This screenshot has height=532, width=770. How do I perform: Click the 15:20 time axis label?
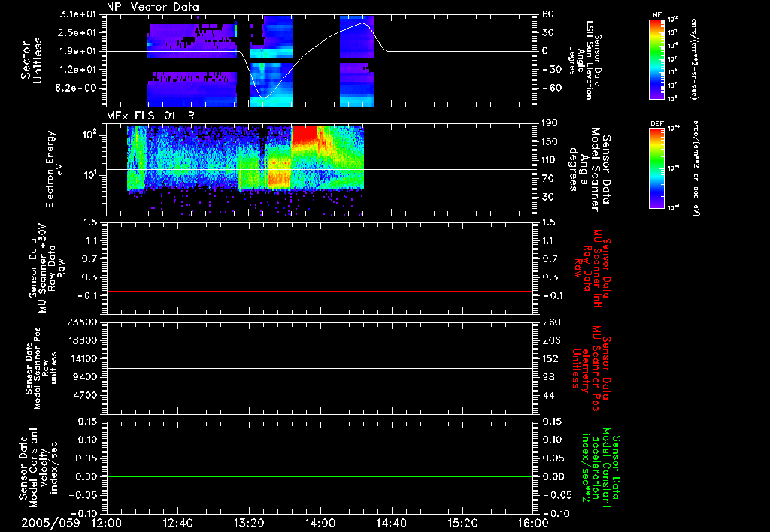[462, 523]
